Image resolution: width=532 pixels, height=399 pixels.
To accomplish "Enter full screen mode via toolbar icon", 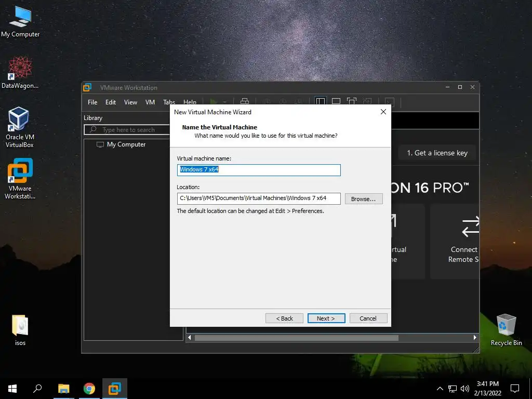I will coord(352,101).
